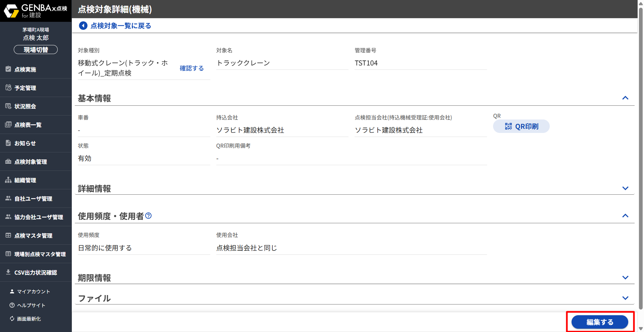This screenshot has width=644, height=332.
Task: Collapse the 基本情報 section
Action: (625, 98)
